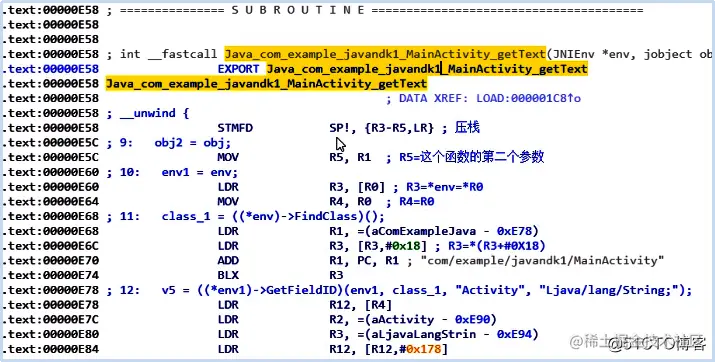This screenshot has height=362, width=716.
Task: Click the '; 10: env1 = env;' pseudocode line
Action: tap(173, 173)
